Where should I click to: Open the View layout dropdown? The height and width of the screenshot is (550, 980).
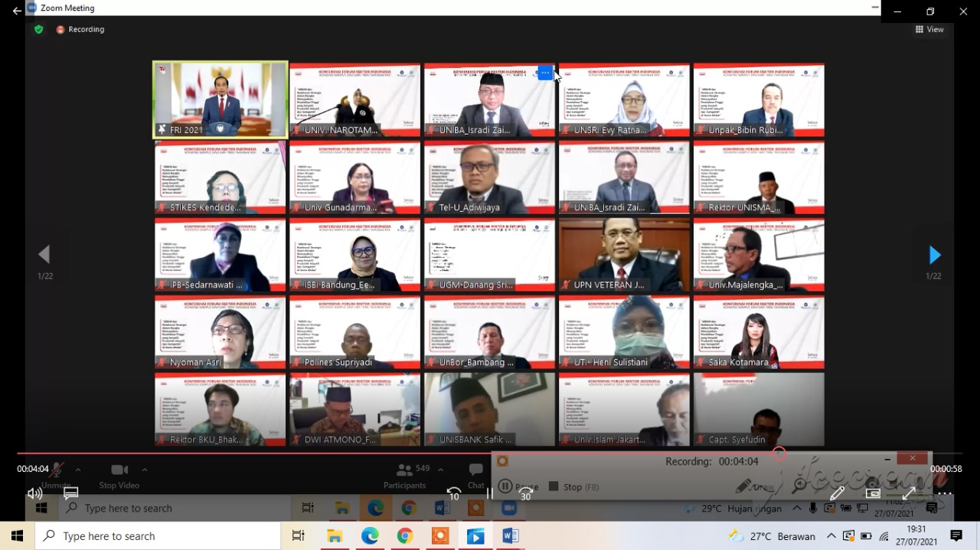coord(929,29)
